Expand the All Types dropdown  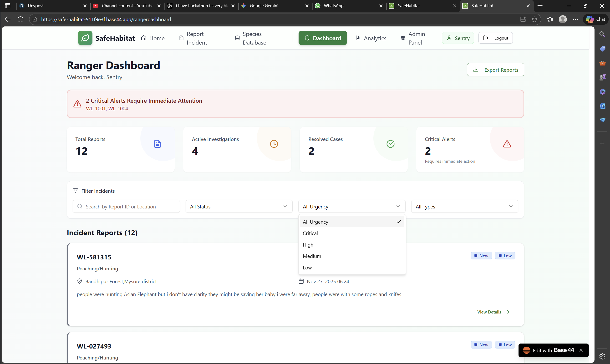464,207
